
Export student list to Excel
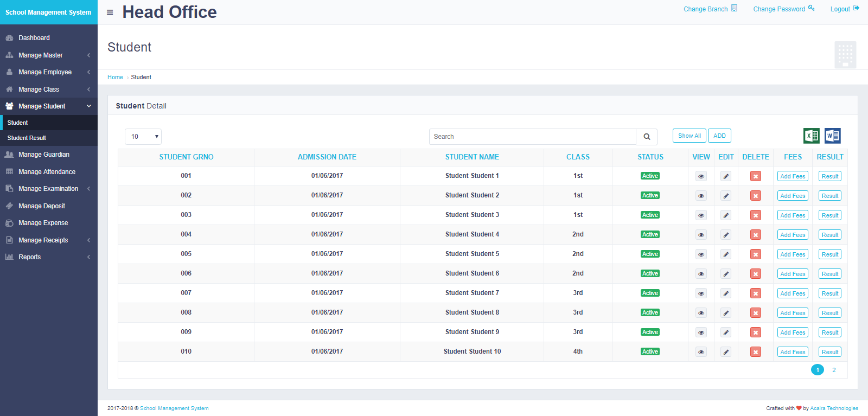click(x=811, y=136)
